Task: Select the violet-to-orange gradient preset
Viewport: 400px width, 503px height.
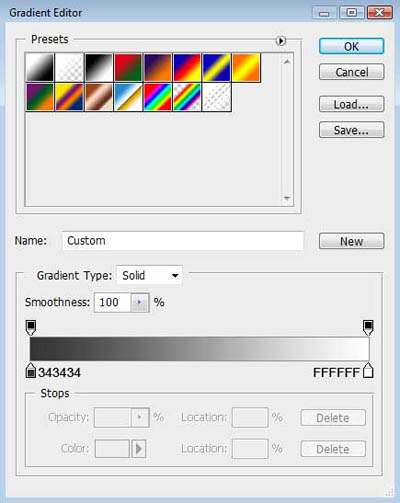Action: tap(158, 68)
